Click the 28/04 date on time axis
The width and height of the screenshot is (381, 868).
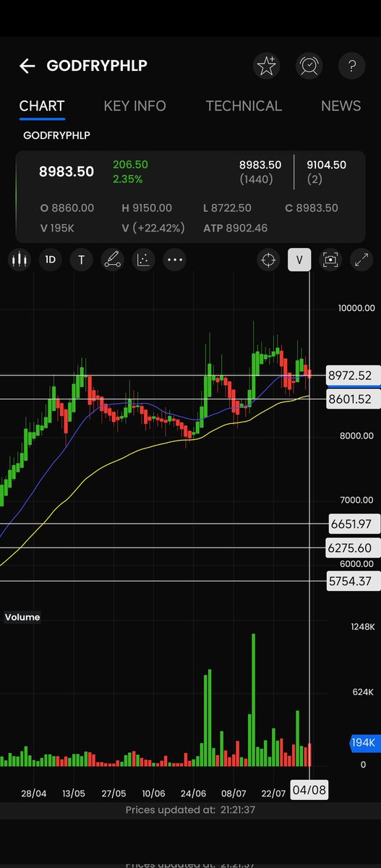(x=34, y=793)
